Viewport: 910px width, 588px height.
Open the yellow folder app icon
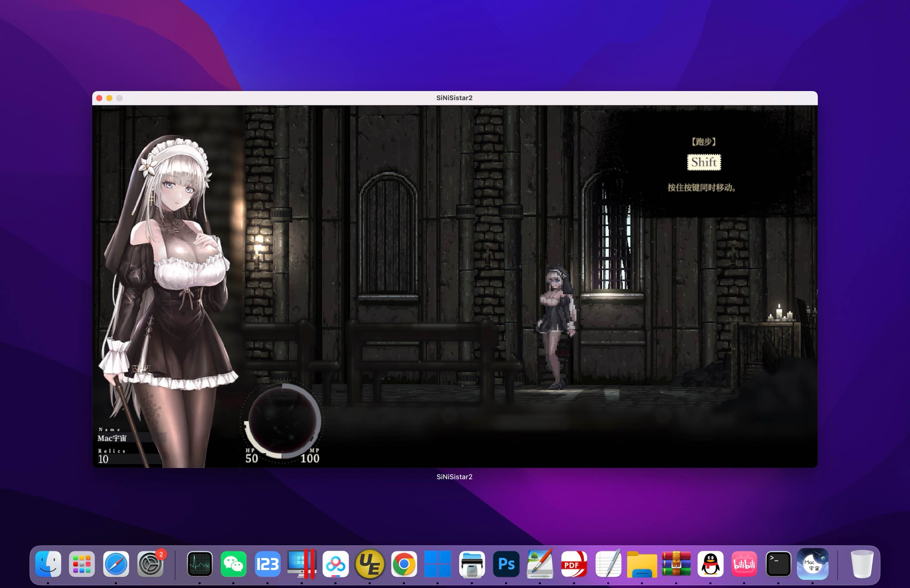[x=642, y=564]
